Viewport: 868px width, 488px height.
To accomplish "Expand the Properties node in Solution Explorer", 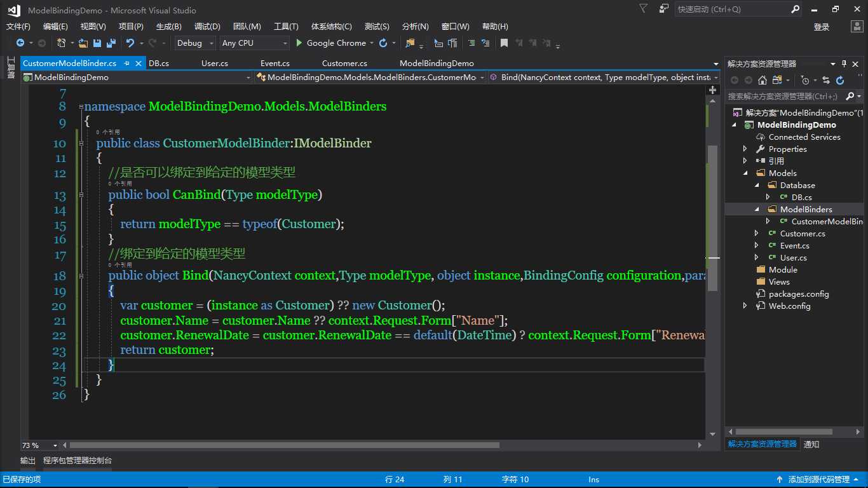I will 745,149.
